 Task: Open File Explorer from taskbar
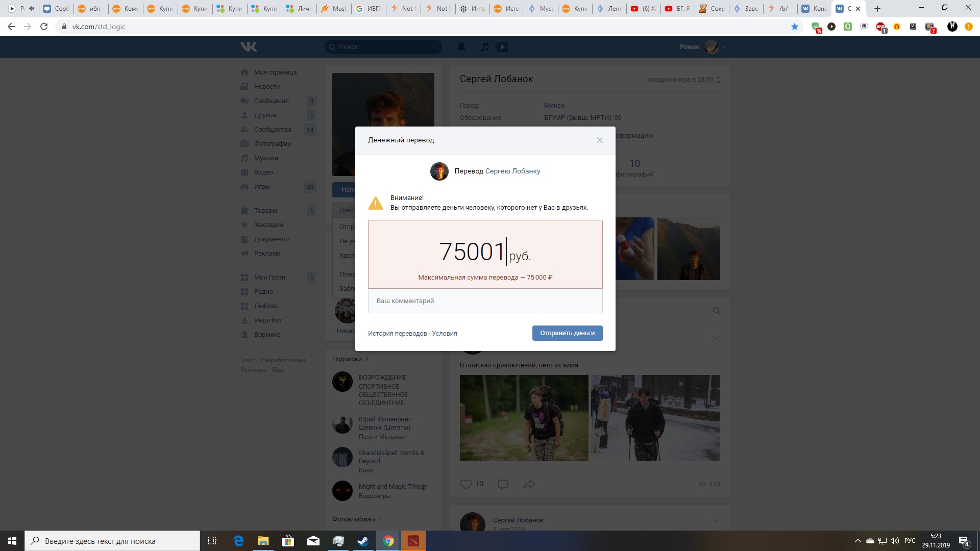263,541
